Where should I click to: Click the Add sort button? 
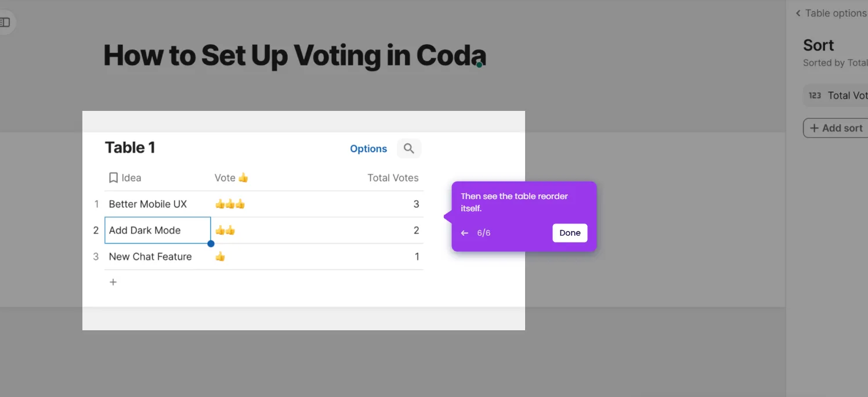[x=836, y=128]
